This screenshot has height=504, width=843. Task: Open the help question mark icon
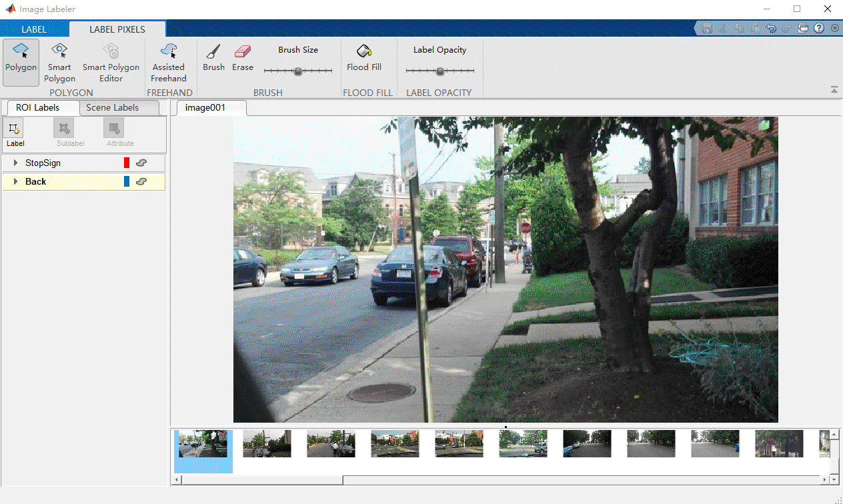click(819, 29)
